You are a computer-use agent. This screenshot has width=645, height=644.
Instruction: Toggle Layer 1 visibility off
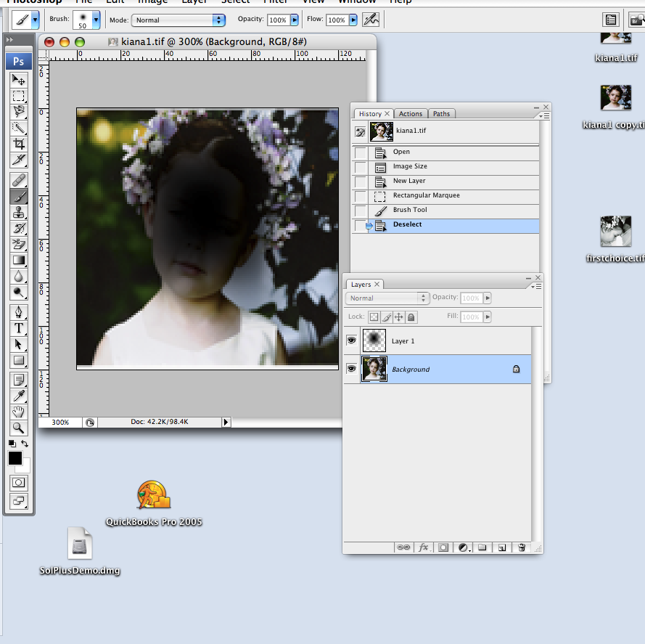click(x=352, y=341)
